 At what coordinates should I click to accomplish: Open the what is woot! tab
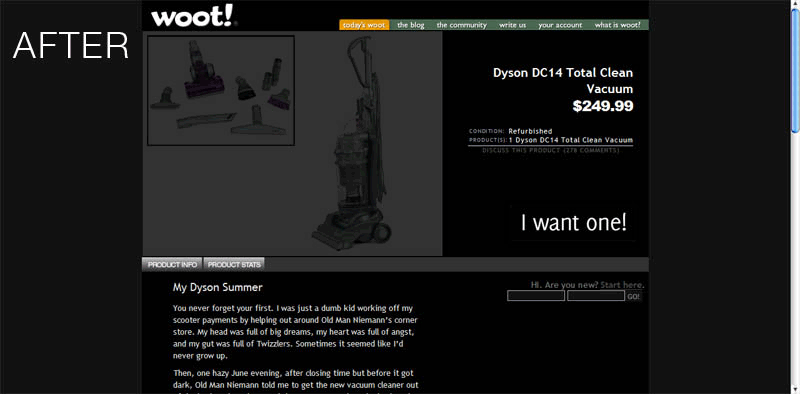(x=617, y=25)
